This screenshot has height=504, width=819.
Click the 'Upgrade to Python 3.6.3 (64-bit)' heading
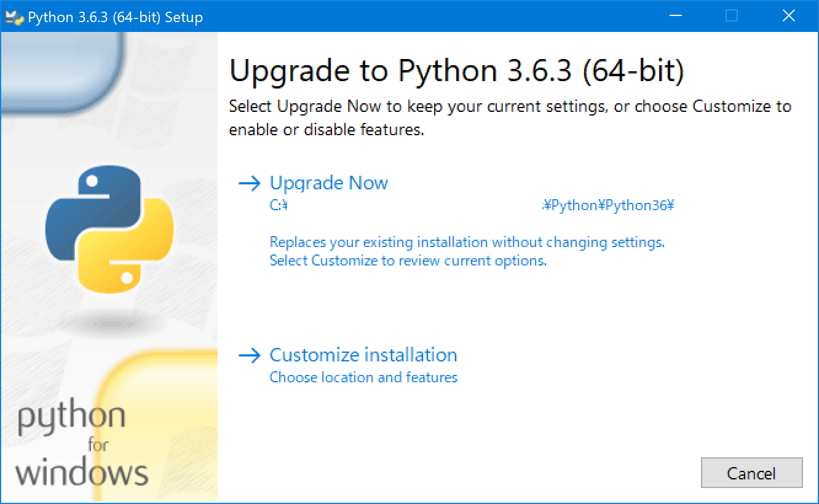click(x=458, y=70)
